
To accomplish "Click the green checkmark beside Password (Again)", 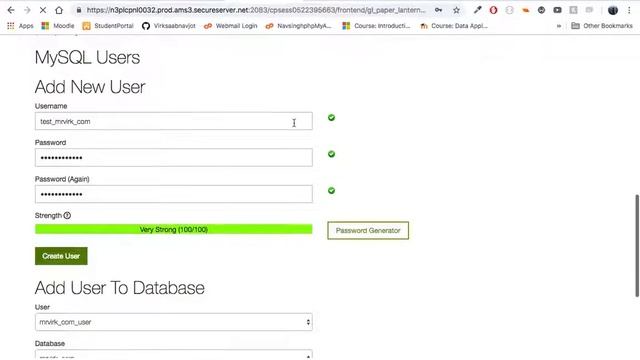I will 331,191.
